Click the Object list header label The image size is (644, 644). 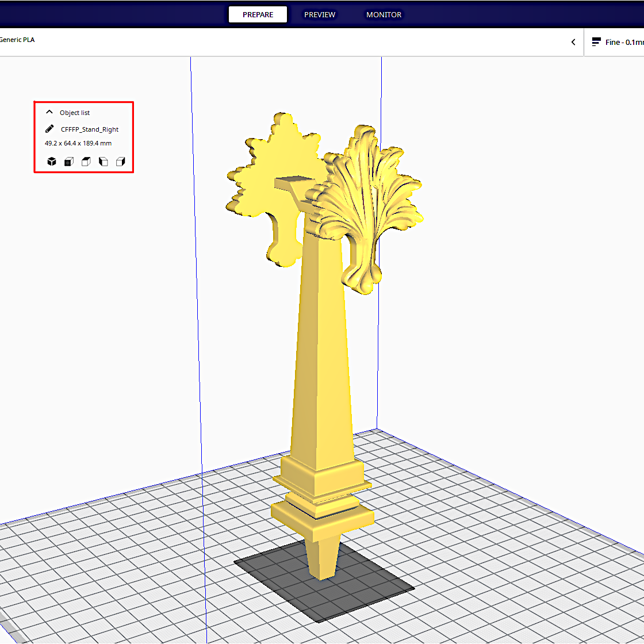75,113
